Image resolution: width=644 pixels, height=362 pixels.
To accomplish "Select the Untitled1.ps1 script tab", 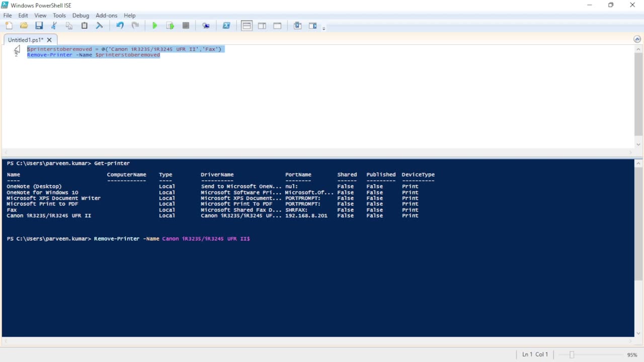I will [26, 40].
